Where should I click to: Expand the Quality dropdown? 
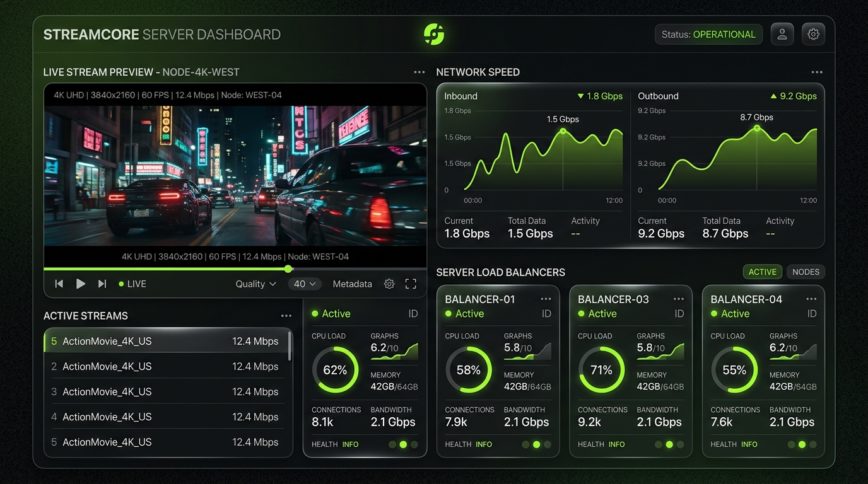tap(256, 284)
